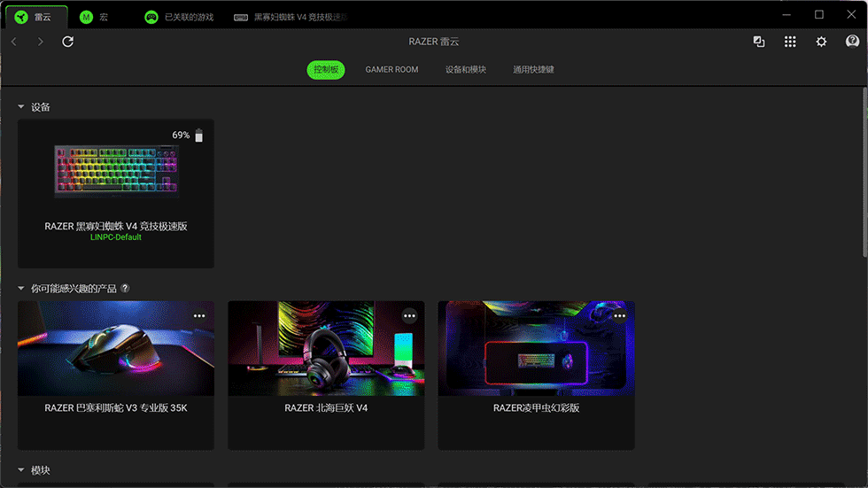Click the question mark beside 你可能感兴趣的产品
The width and height of the screenshot is (868, 488).
pyautogui.click(x=125, y=288)
